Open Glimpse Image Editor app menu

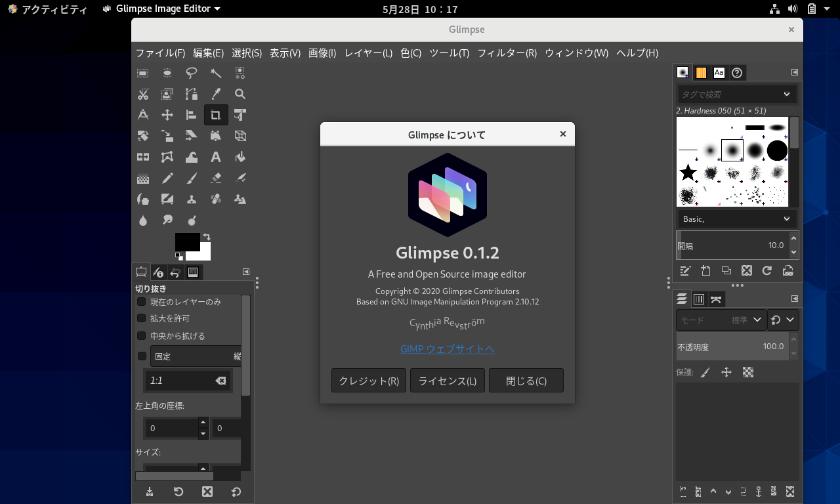[162, 9]
